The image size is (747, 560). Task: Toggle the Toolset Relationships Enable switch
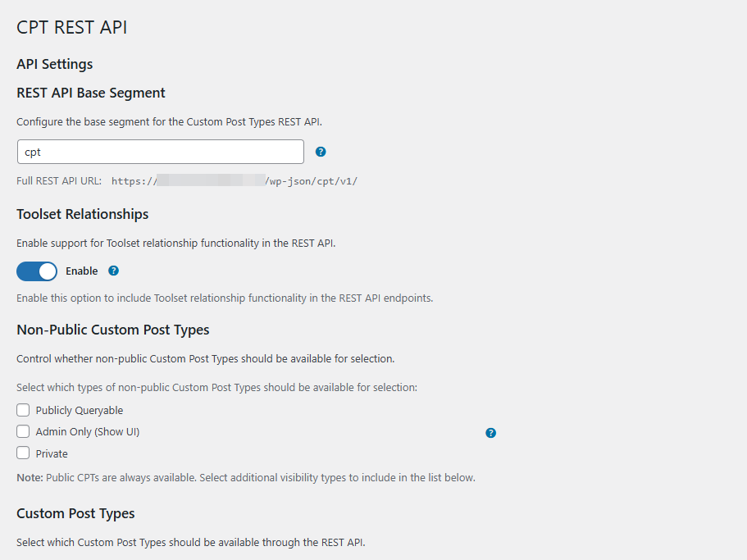[37, 271]
